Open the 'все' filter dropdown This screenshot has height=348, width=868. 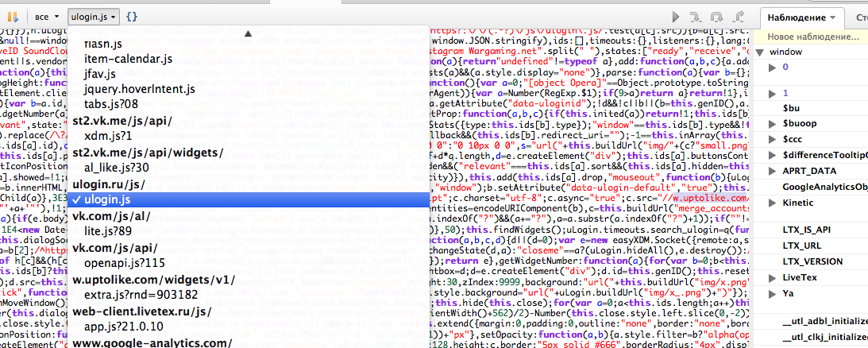(x=48, y=17)
